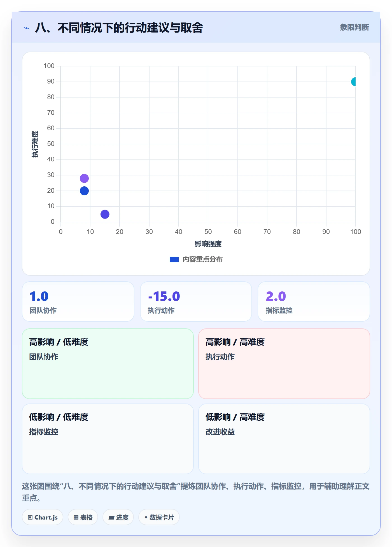Image resolution: width=392 pixels, height=547 pixels.
Task: Click the x-axis tick label 50
Action: (208, 232)
